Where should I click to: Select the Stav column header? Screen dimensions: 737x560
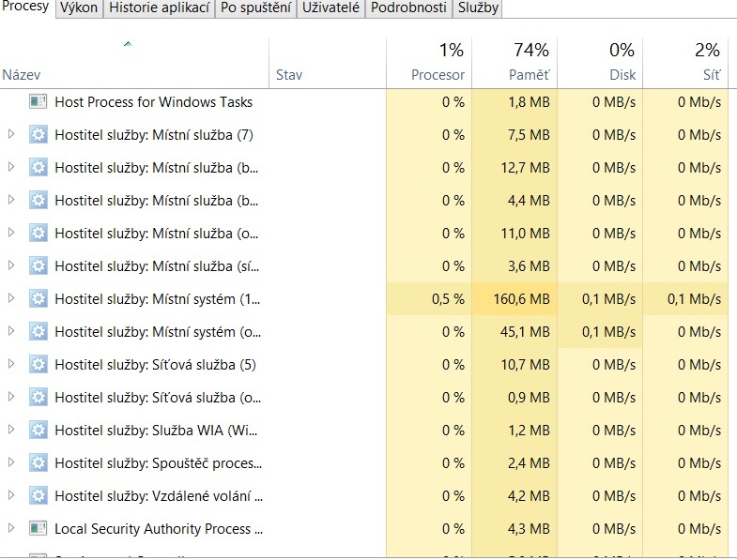pyautogui.click(x=289, y=75)
